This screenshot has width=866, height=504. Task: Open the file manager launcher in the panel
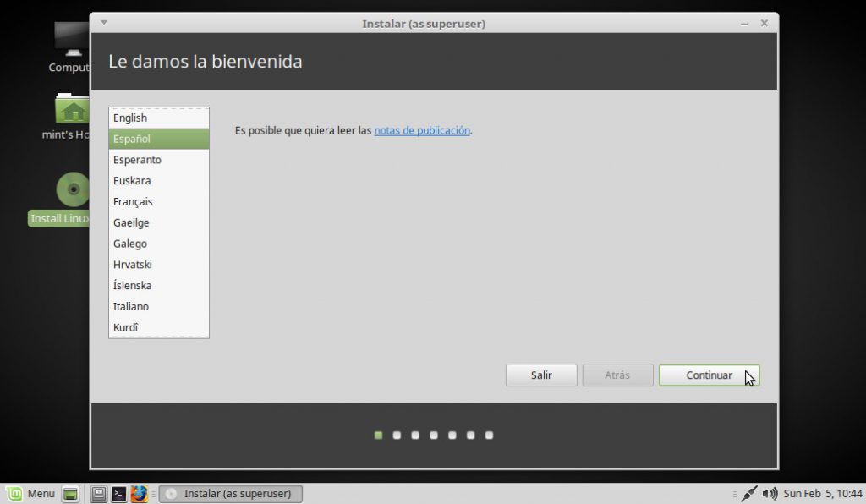(x=99, y=494)
